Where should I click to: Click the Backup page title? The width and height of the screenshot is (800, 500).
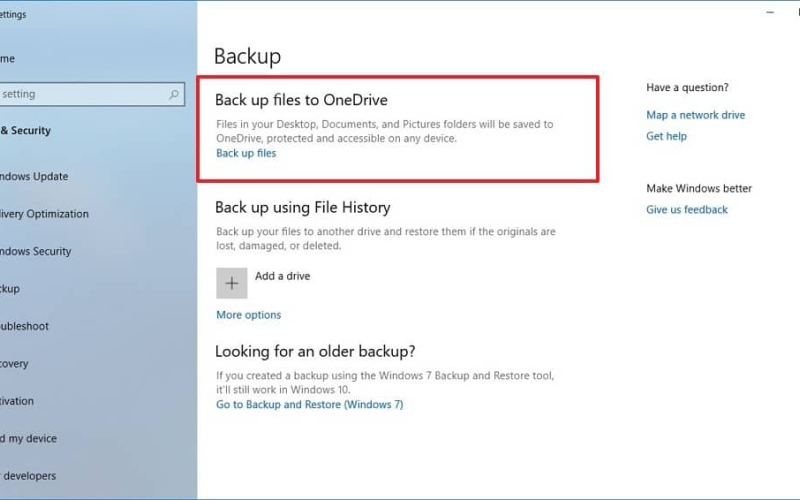(x=247, y=56)
